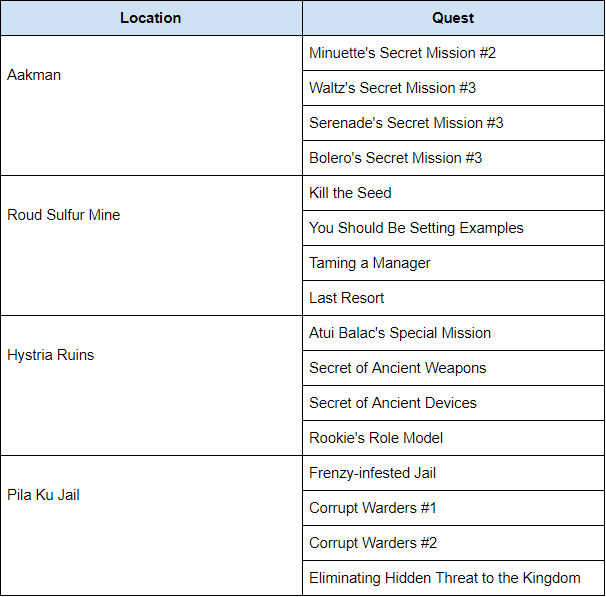Click the Location column header

151,18
